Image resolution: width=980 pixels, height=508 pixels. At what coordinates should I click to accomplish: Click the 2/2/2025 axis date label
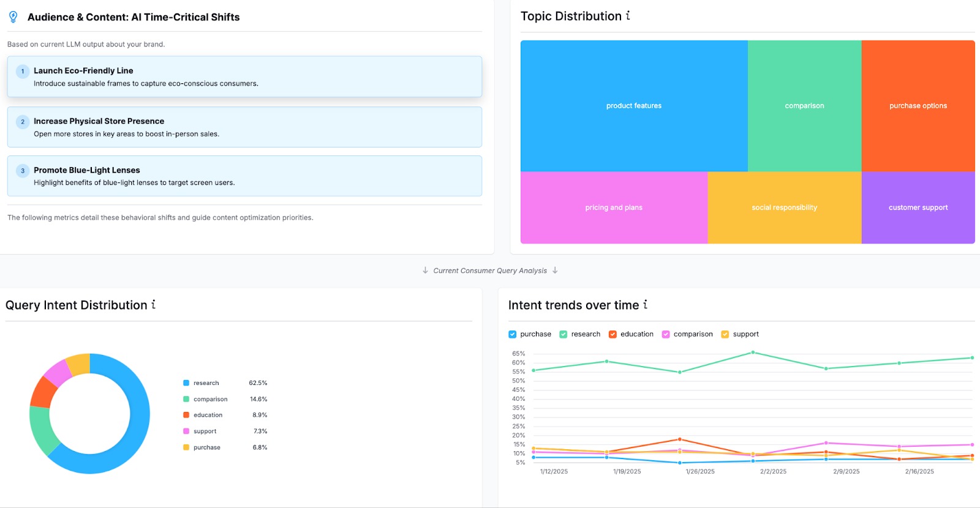click(774, 472)
